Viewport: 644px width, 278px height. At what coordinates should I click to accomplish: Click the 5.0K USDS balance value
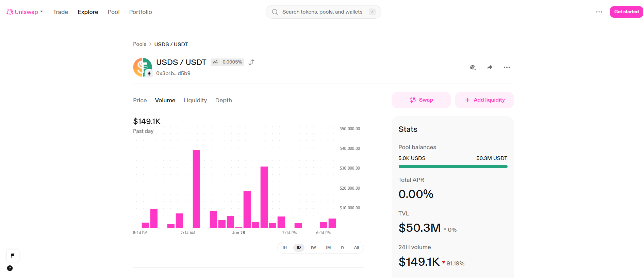(412, 158)
